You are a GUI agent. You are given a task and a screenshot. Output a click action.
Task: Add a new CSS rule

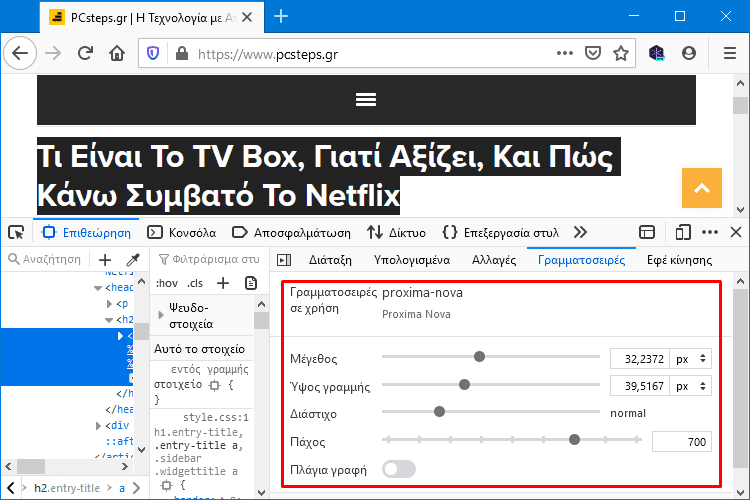coord(223,283)
